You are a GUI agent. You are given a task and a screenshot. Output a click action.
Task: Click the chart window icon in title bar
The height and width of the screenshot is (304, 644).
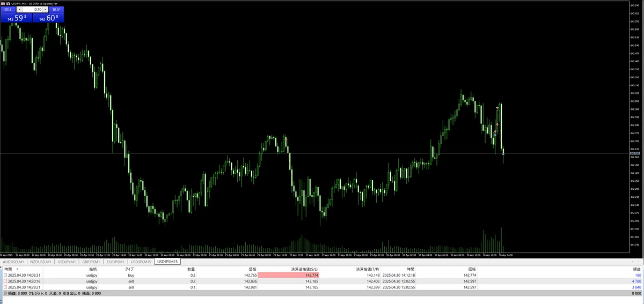pos(3,4)
